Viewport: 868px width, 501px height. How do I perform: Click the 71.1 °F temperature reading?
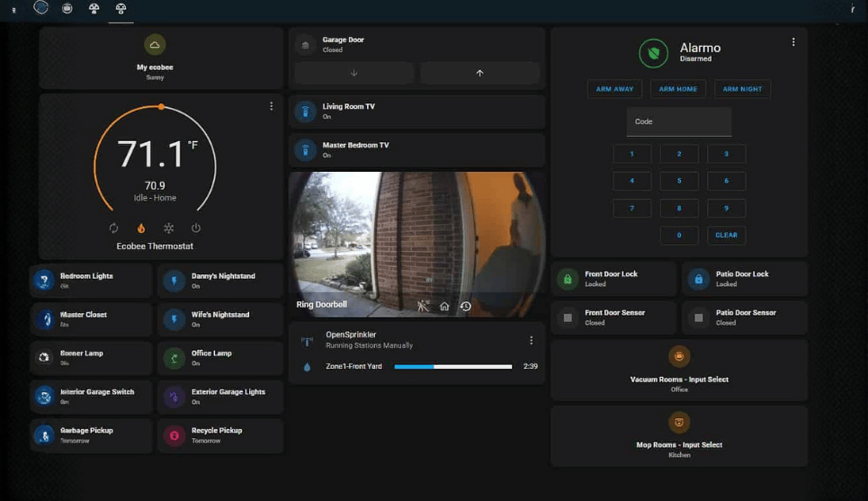[157, 154]
